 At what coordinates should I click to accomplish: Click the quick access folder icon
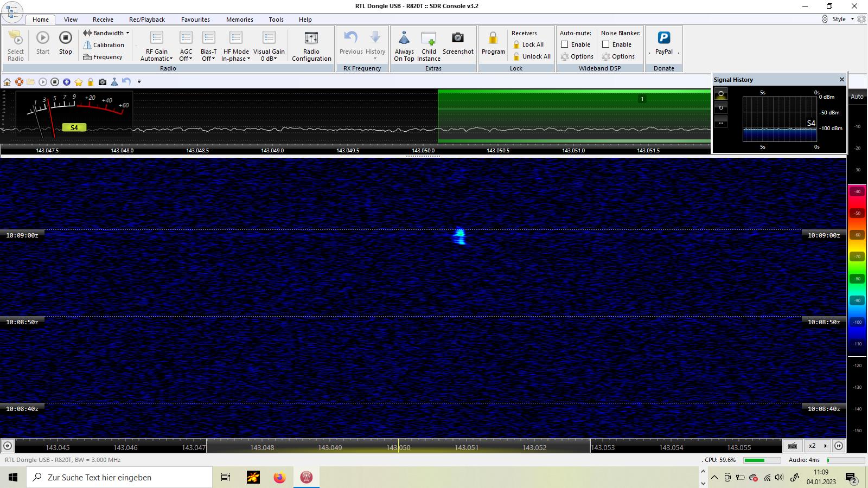point(31,82)
